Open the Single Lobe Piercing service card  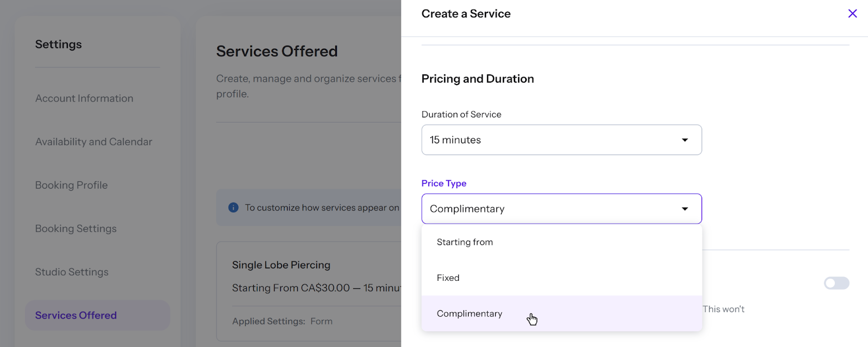tap(281, 265)
